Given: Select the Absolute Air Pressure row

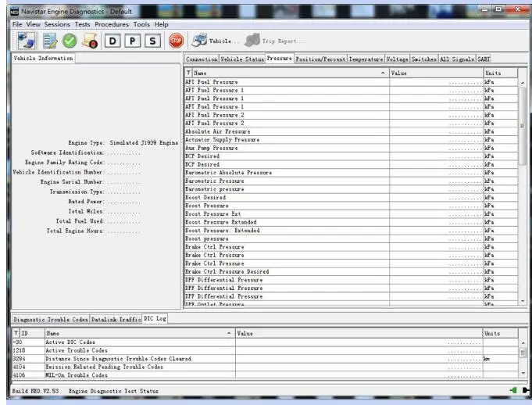Looking at the screenshot, I should (x=352, y=131).
